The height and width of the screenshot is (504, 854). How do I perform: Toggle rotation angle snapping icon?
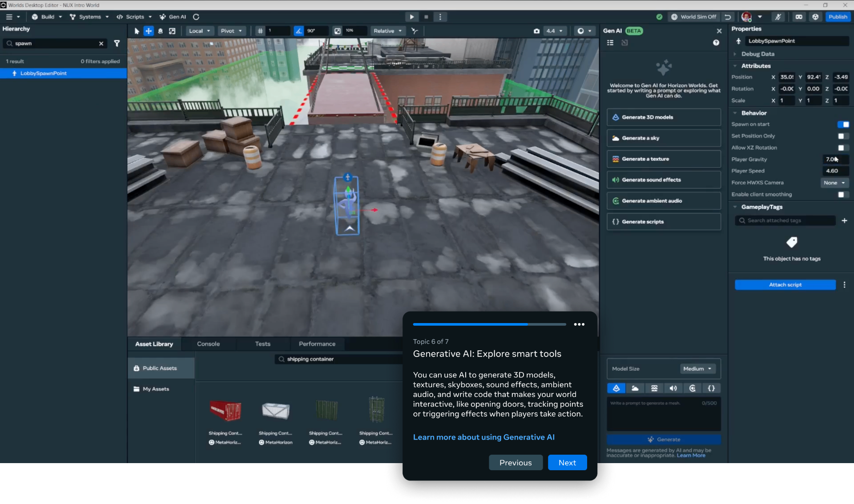(x=298, y=31)
